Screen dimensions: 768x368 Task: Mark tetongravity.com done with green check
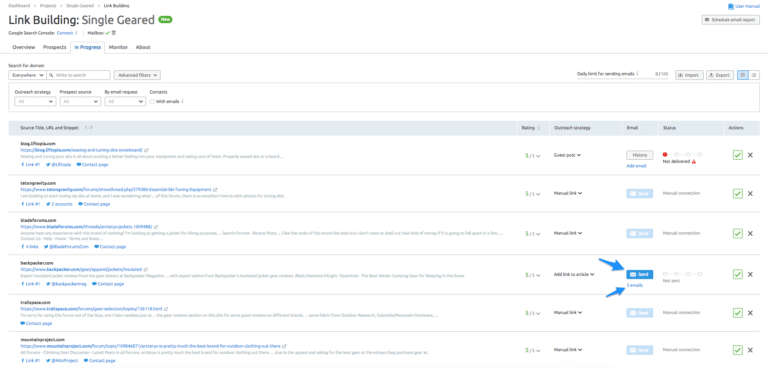pos(738,194)
